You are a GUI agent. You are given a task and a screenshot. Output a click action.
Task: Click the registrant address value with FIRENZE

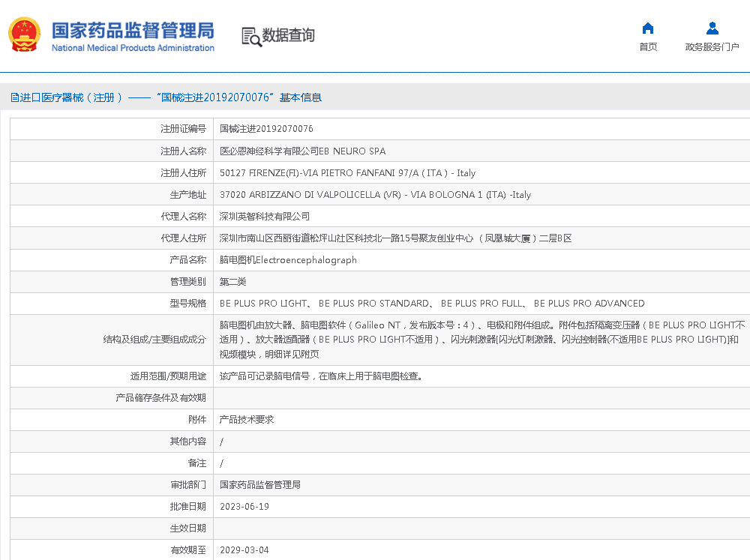click(347, 172)
